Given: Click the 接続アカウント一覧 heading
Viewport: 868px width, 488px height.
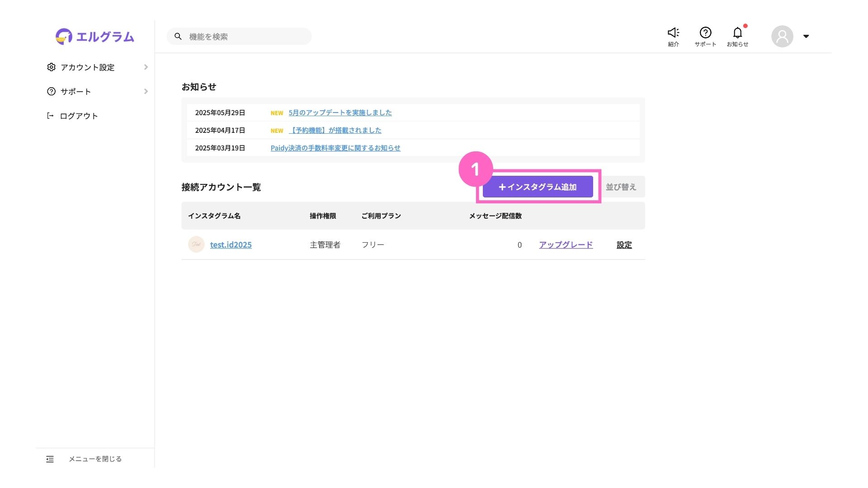Looking at the screenshot, I should [x=221, y=187].
